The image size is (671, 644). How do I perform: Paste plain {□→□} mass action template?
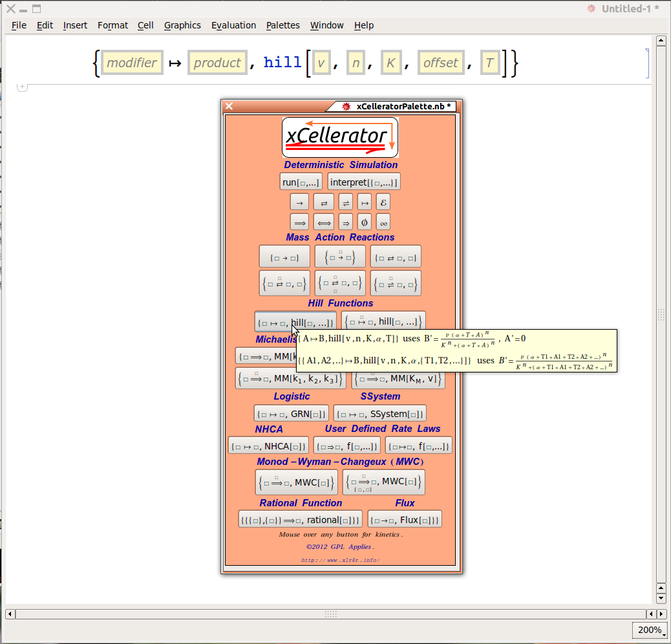point(284,257)
